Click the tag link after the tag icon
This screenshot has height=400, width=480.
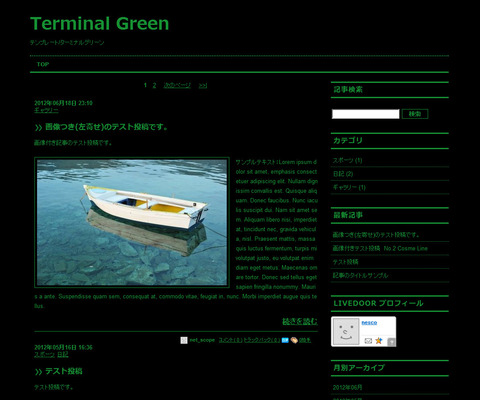(x=305, y=340)
